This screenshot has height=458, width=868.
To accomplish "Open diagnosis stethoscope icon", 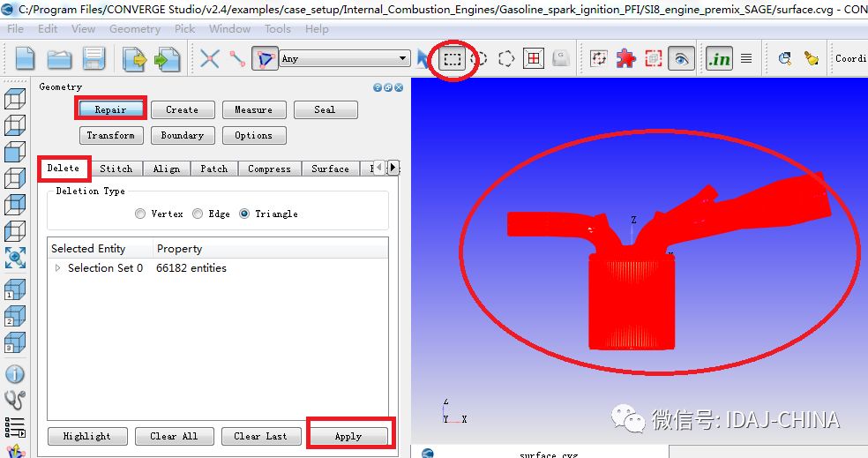I will tap(15, 400).
